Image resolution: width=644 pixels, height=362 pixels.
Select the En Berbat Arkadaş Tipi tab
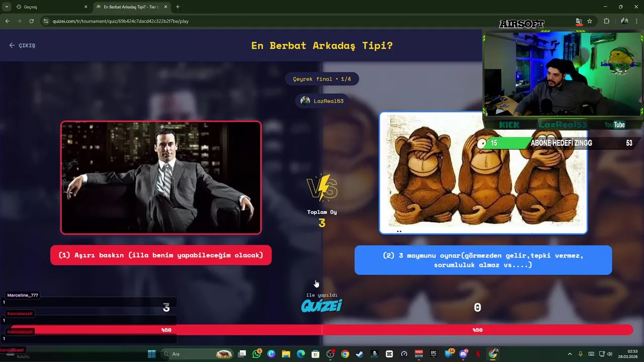click(x=132, y=7)
